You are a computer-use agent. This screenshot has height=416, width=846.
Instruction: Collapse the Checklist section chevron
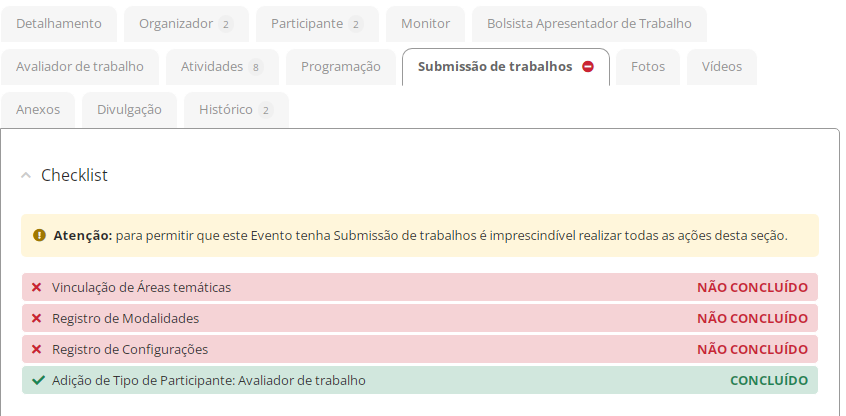(x=27, y=175)
